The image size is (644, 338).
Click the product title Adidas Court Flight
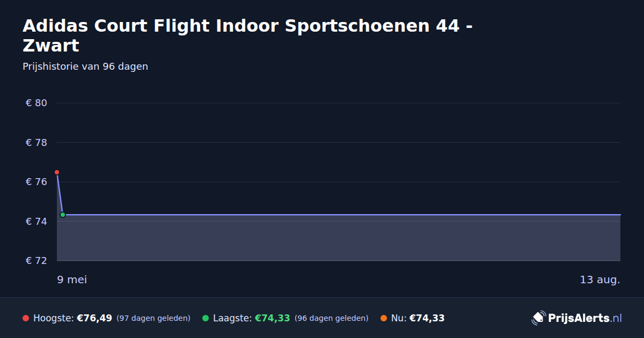tap(247, 35)
